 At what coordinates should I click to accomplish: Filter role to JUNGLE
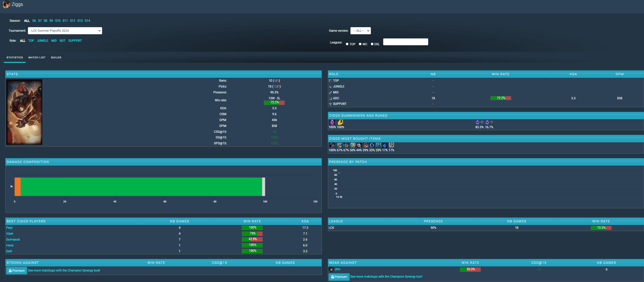pyautogui.click(x=42, y=41)
